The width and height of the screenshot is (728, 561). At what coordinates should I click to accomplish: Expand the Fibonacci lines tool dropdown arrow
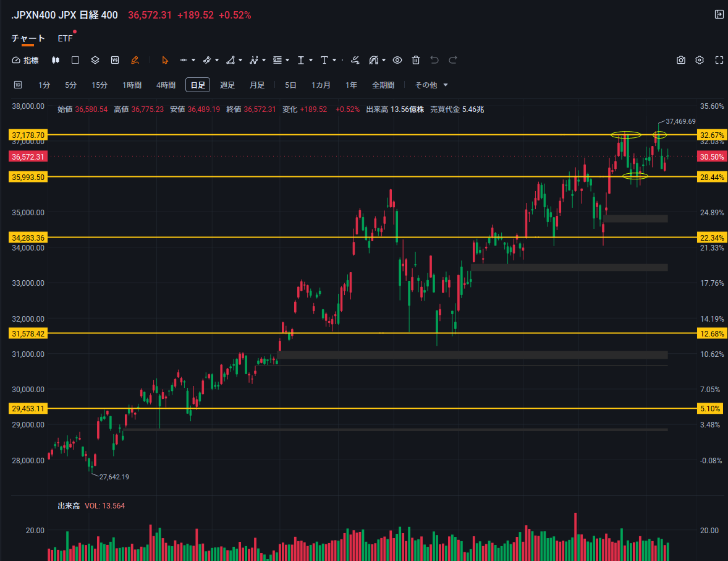[287, 60]
